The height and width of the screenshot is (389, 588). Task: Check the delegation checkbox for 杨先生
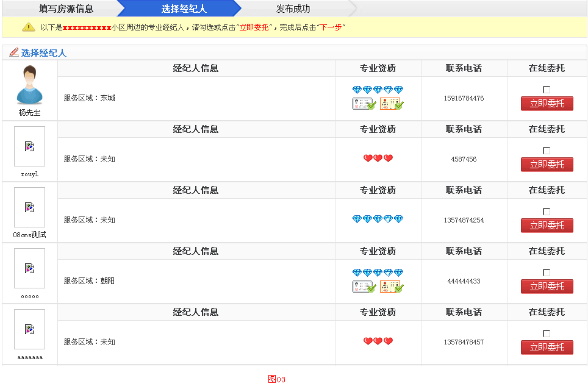[547, 88]
